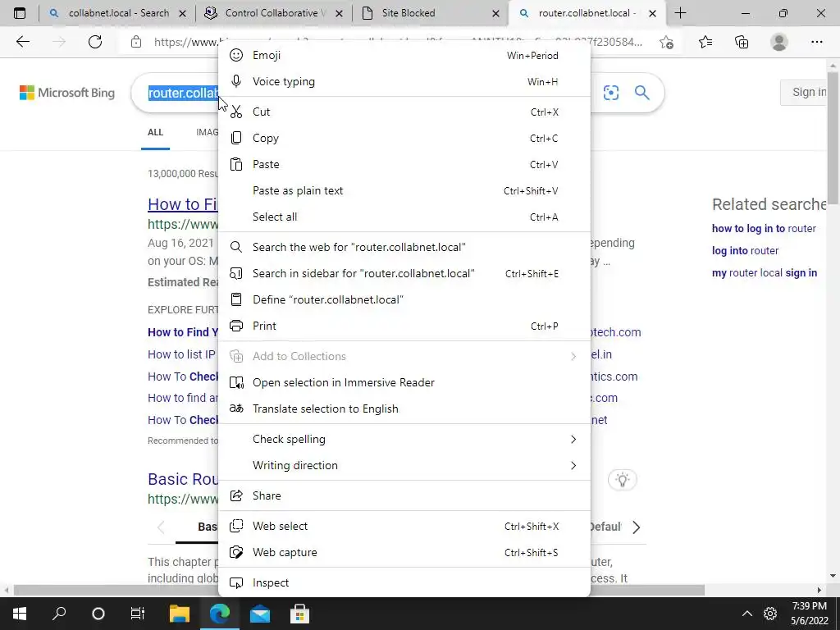Open Edge Settings and more menu

tap(816, 42)
